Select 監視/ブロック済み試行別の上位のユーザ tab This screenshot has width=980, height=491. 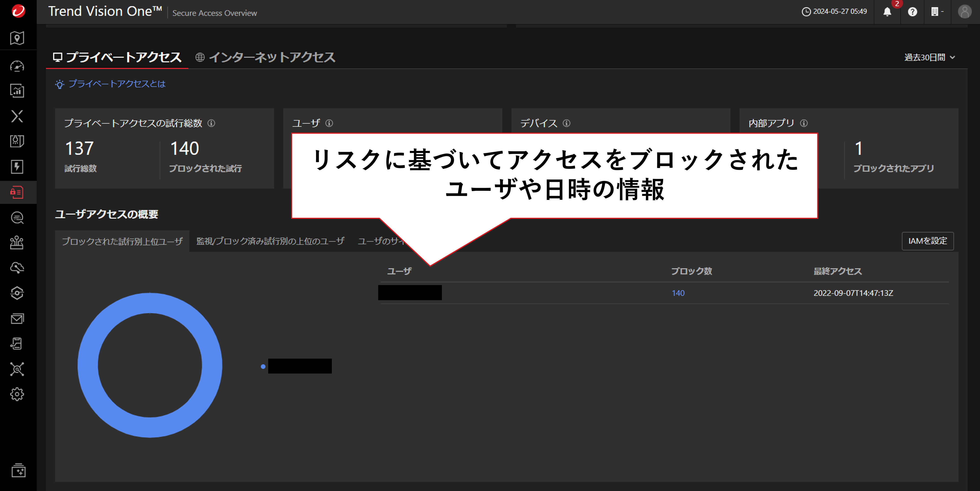pyautogui.click(x=270, y=241)
